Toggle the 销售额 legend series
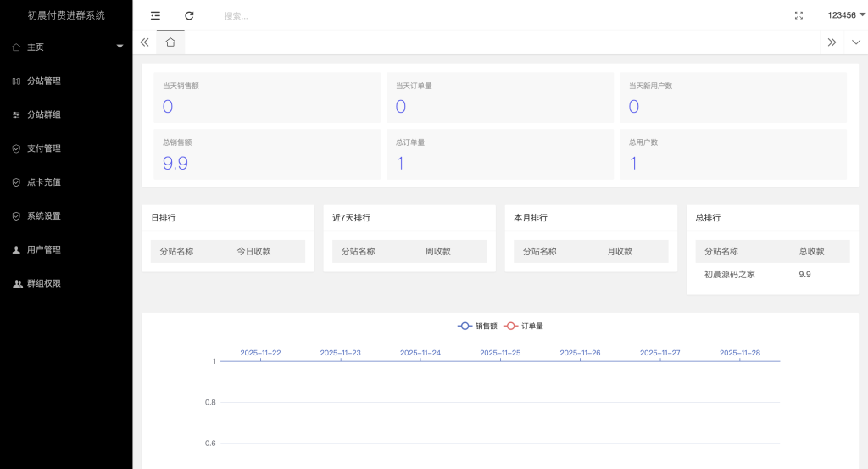The width and height of the screenshot is (868, 469). tap(478, 327)
